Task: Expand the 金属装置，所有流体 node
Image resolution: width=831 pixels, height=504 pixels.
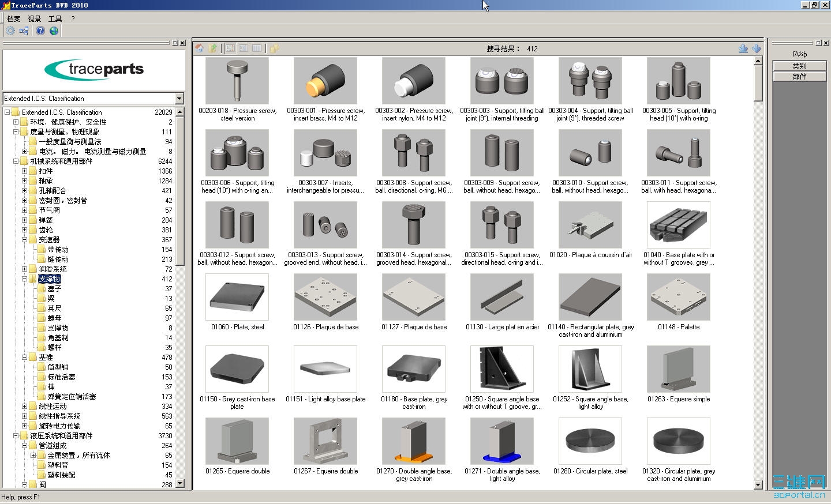Action: click(33, 456)
